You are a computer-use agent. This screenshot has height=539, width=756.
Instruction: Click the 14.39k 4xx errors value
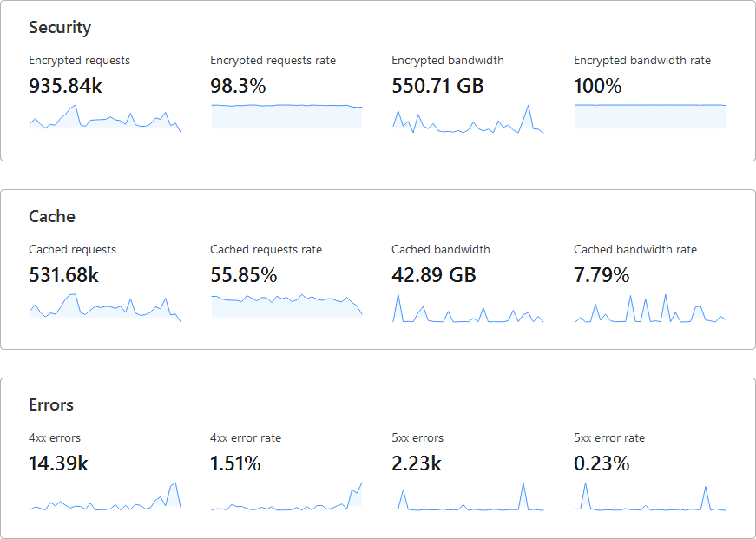58,464
